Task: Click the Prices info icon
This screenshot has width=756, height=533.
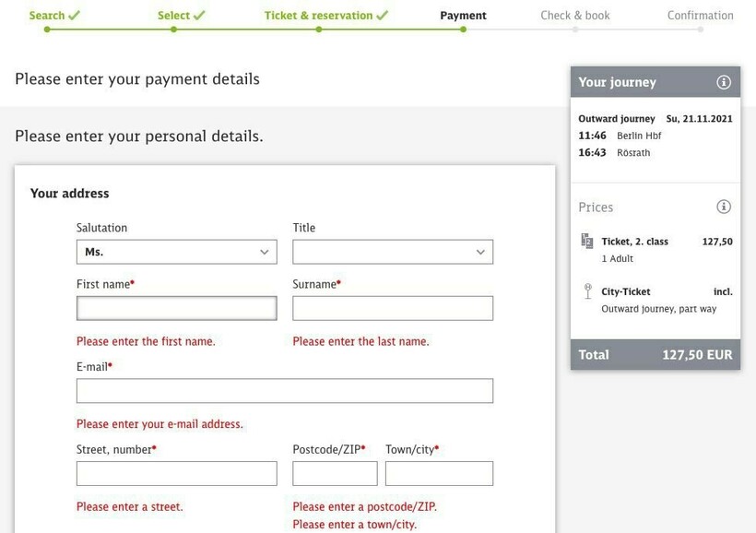Action: pos(724,207)
